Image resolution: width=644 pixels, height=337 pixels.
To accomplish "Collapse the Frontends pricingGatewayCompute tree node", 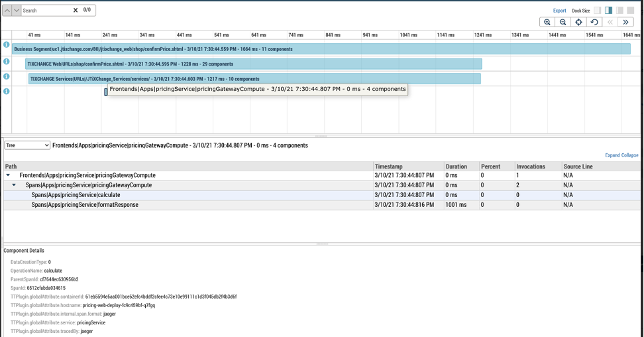I will (x=9, y=175).
